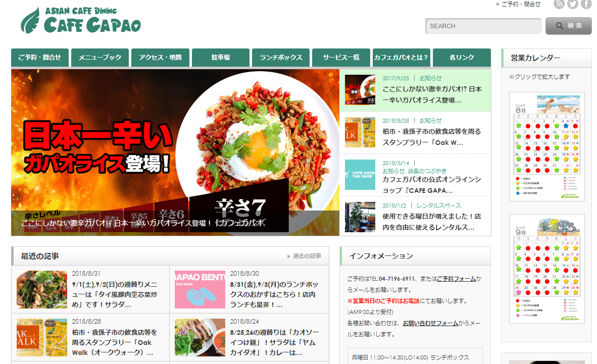Open the RSS feed icon
597x364 pixels.
tap(559, 4)
